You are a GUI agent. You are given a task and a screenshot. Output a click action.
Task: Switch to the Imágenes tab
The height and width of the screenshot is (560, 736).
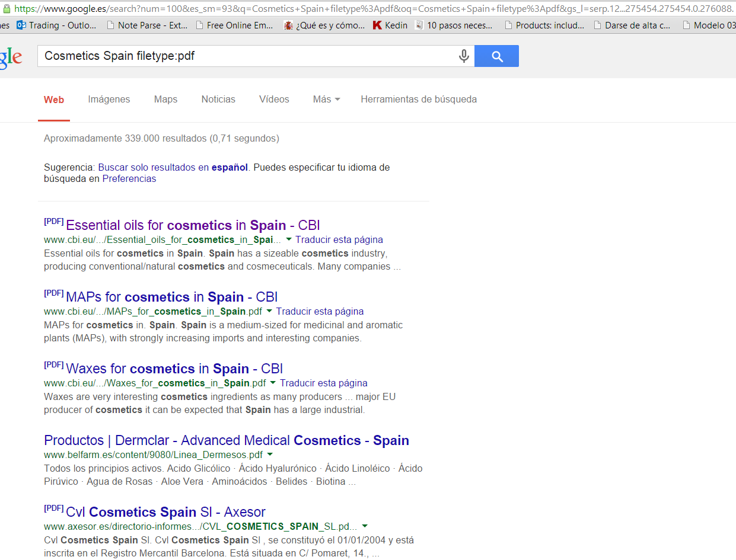109,99
